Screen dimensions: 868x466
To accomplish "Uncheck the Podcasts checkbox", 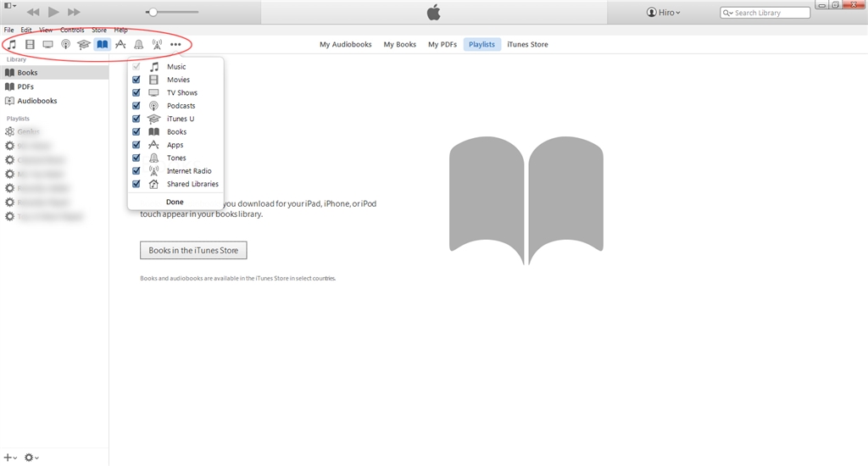I will (136, 105).
